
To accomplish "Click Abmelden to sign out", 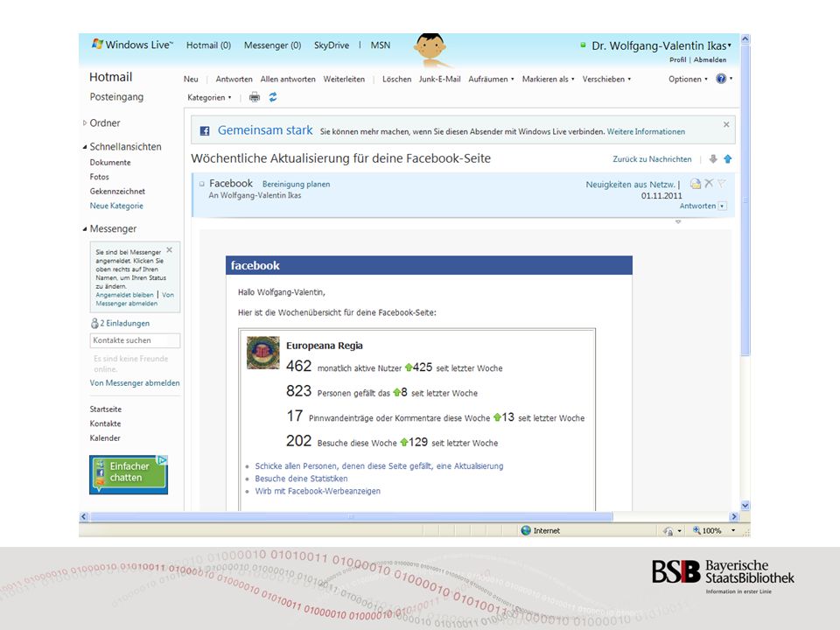I will tap(710, 59).
